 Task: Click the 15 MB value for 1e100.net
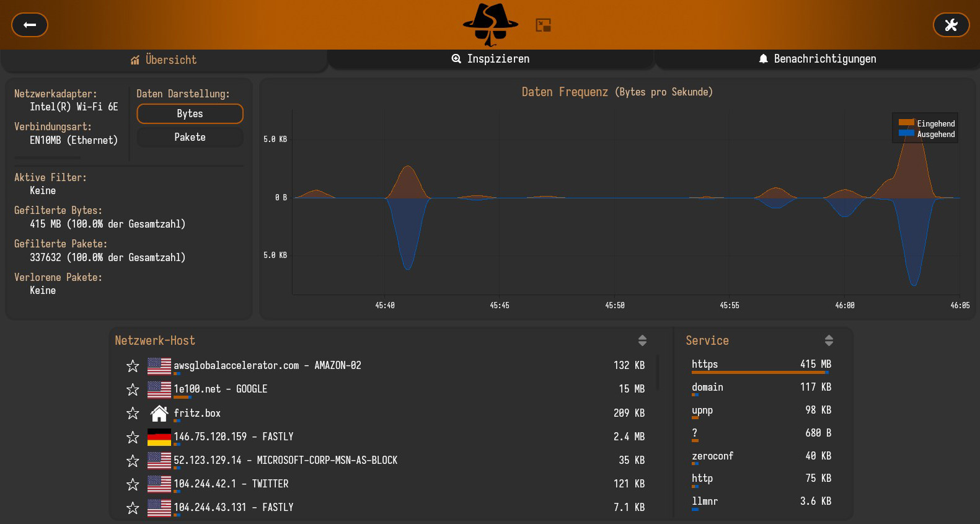[x=632, y=389]
